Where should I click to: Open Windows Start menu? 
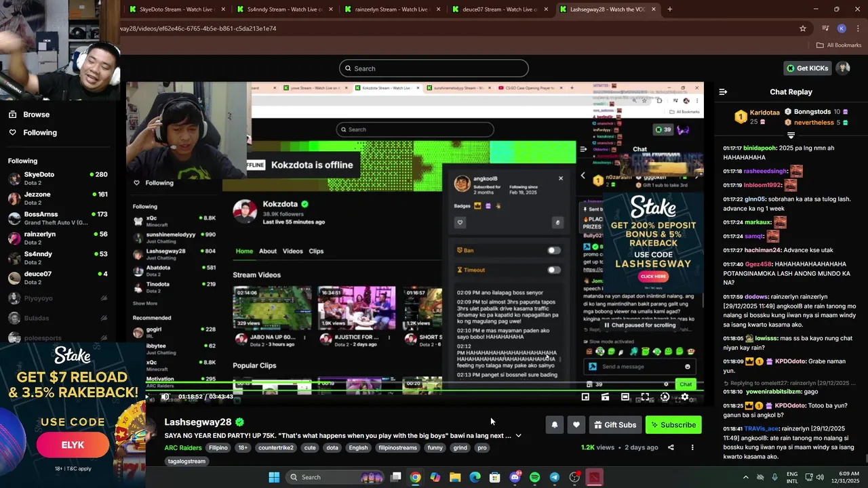click(274, 477)
